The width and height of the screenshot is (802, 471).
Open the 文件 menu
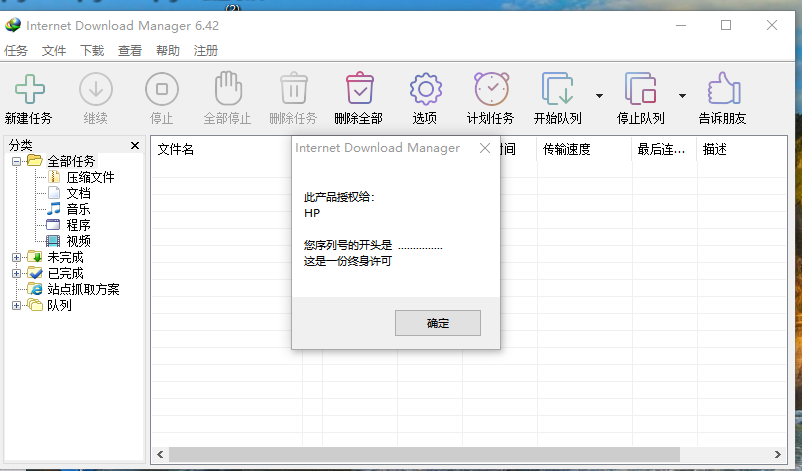[x=54, y=51]
